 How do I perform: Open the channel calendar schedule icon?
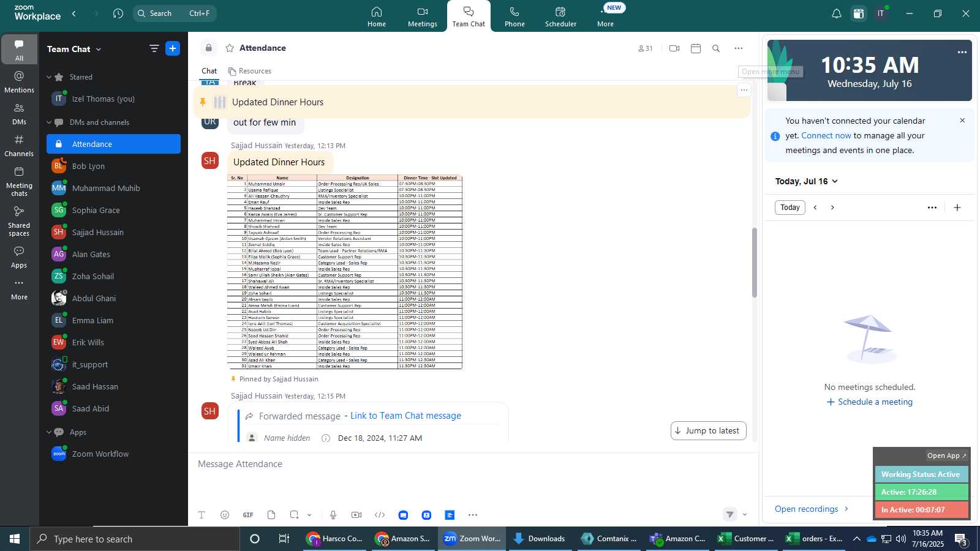[x=696, y=48]
